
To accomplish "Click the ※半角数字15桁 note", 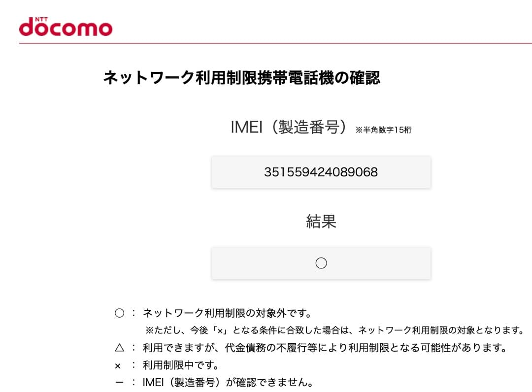I will [x=383, y=130].
